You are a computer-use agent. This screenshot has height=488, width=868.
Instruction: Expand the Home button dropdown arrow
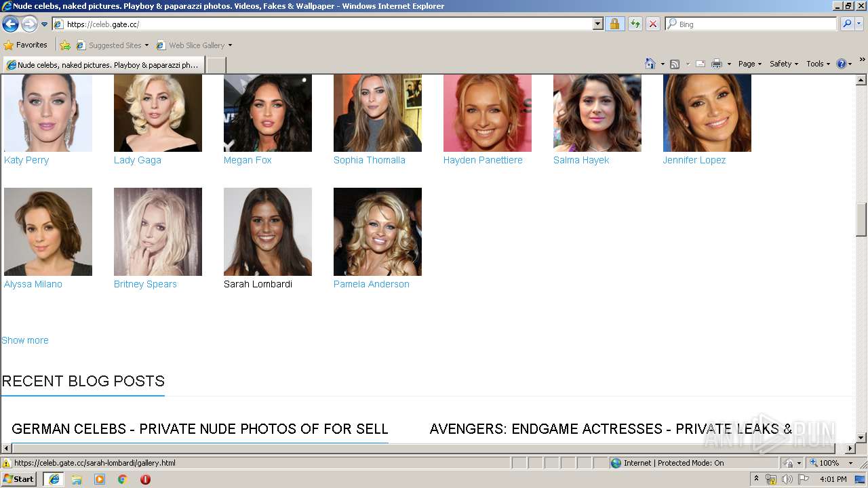click(x=663, y=64)
